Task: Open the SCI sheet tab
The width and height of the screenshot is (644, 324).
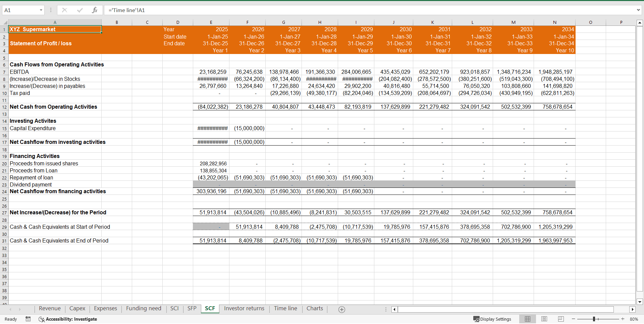Action: click(174, 309)
